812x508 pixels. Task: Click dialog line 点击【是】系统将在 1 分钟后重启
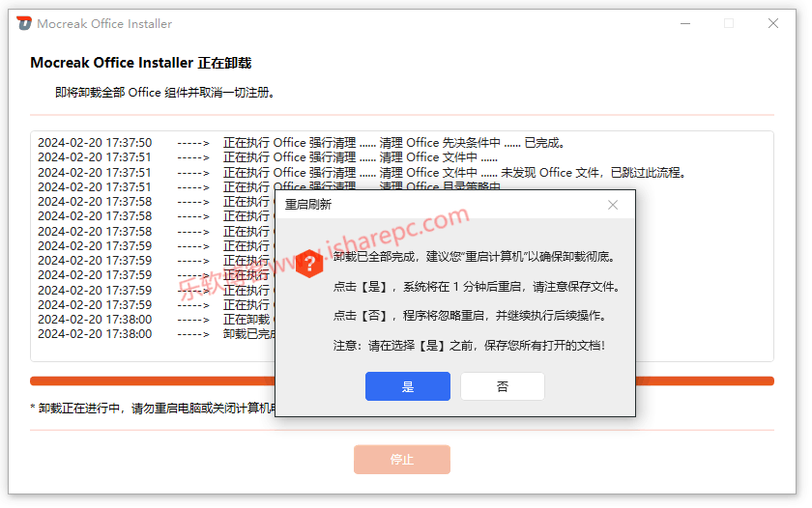(477, 287)
